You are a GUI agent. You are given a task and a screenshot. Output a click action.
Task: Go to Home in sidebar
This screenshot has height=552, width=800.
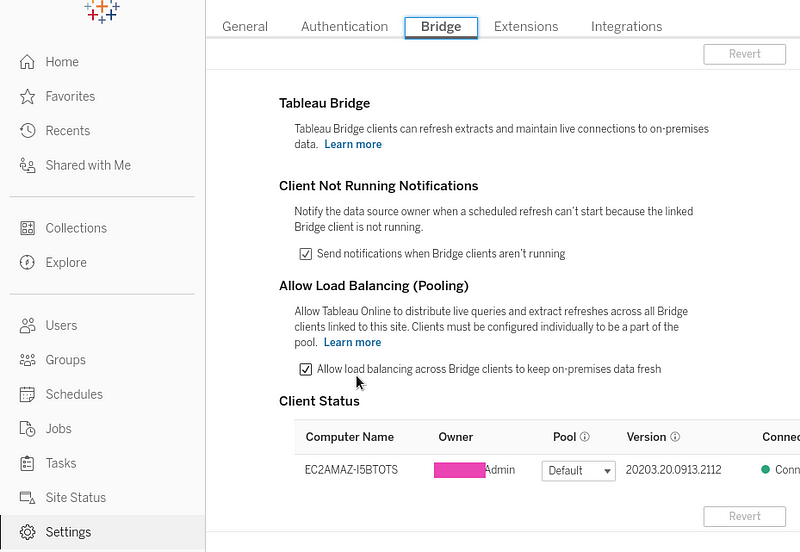coord(62,62)
